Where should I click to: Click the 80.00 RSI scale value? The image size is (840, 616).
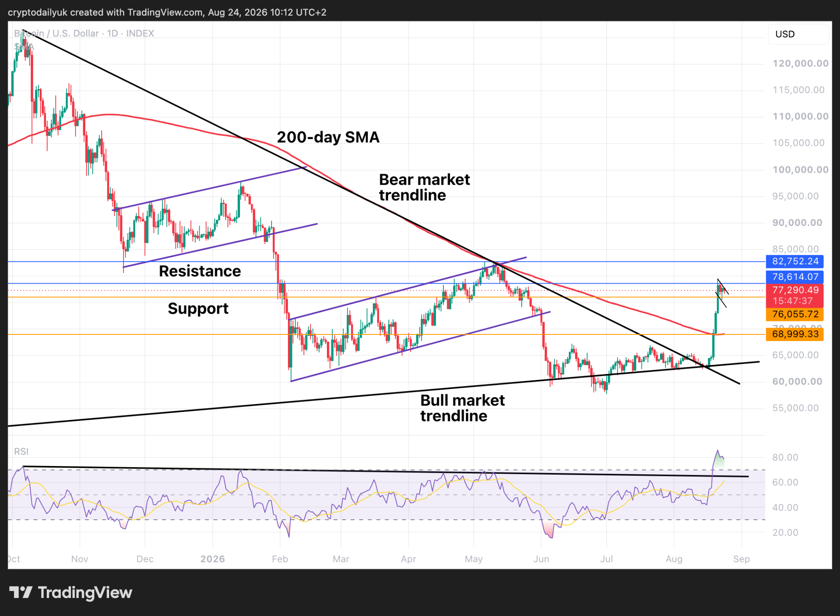(785, 457)
